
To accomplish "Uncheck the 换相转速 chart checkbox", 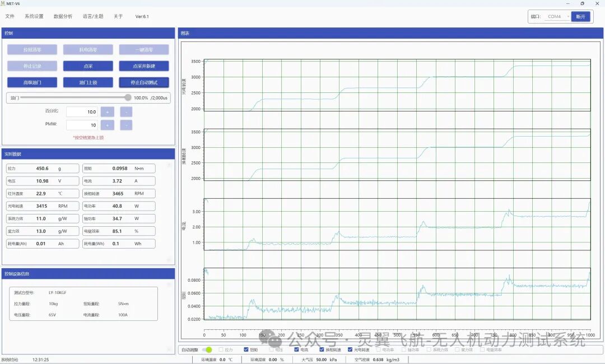I will tap(322, 350).
